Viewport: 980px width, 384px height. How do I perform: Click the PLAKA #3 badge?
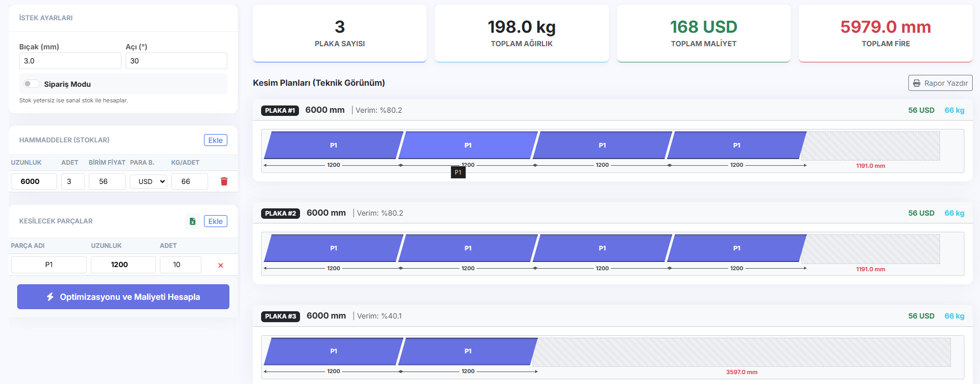click(280, 316)
